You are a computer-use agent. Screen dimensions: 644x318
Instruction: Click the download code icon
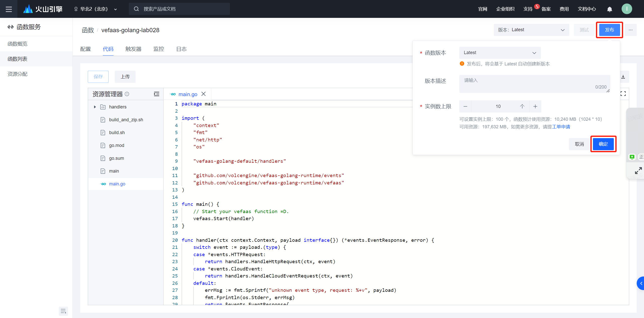click(x=623, y=77)
